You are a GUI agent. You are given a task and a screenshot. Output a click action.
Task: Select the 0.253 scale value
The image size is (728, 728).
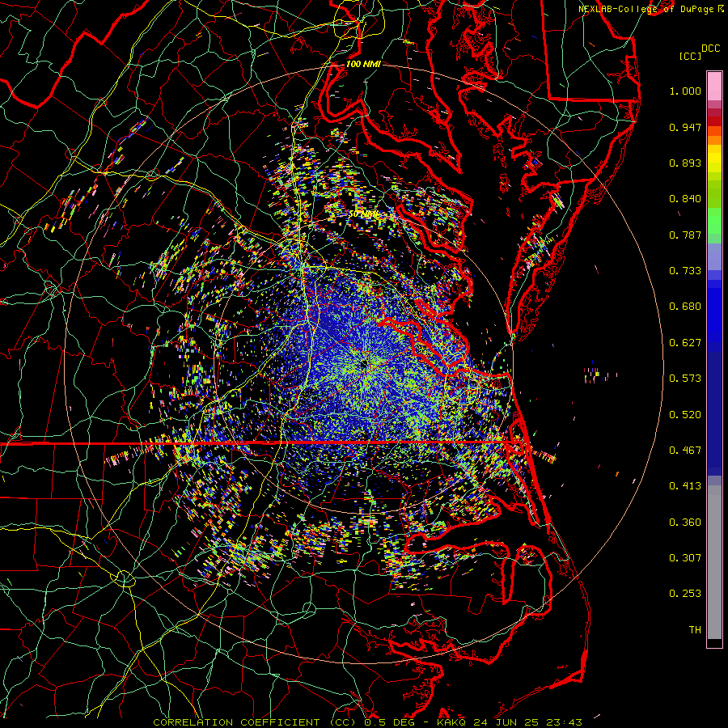point(685,594)
